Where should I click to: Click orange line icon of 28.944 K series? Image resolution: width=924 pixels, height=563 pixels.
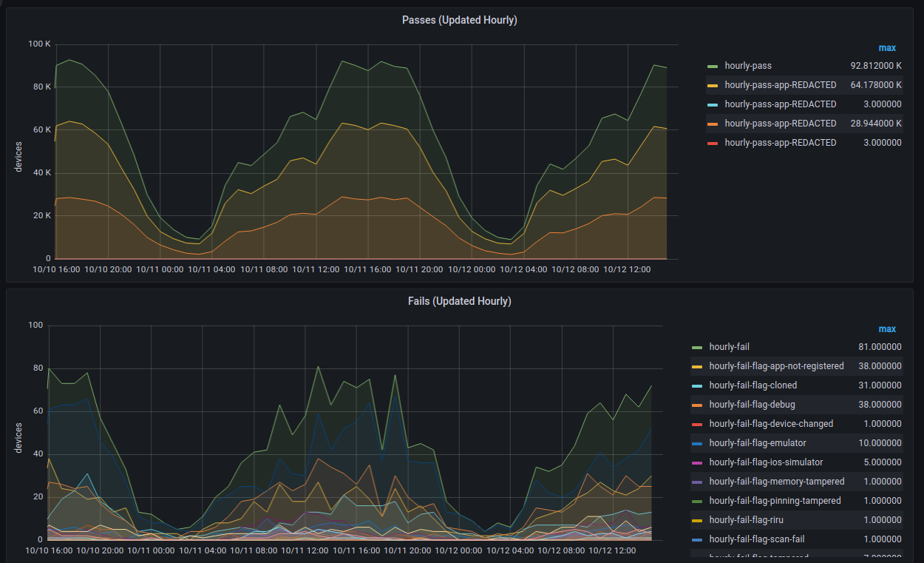pyautogui.click(x=713, y=124)
